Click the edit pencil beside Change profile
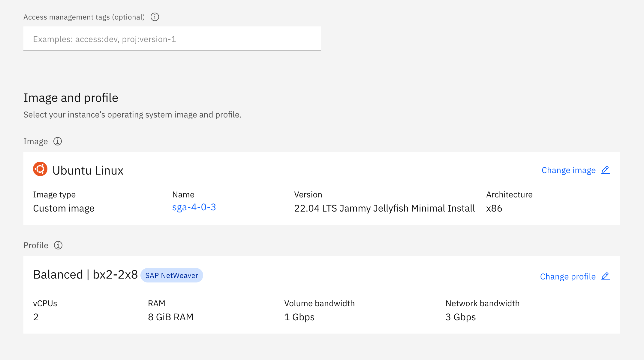This screenshot has height=360, width=644. tap(606, 276)
